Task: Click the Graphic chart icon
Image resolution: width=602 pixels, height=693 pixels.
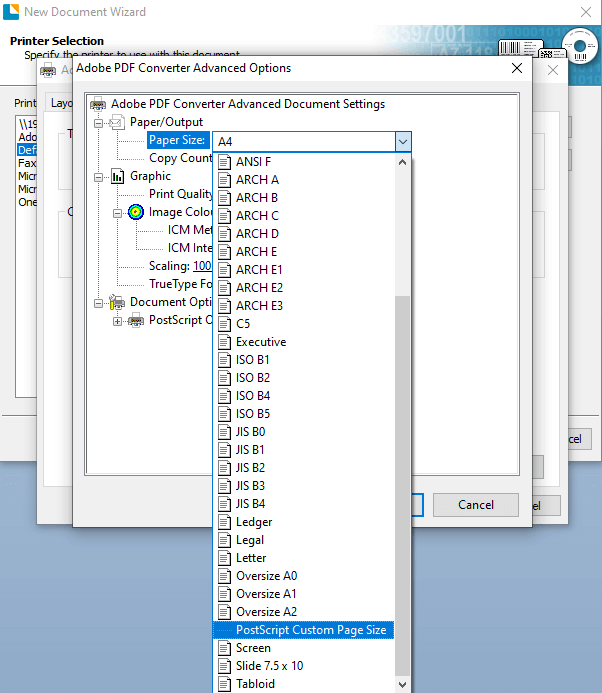Action: tap(118, 177)
